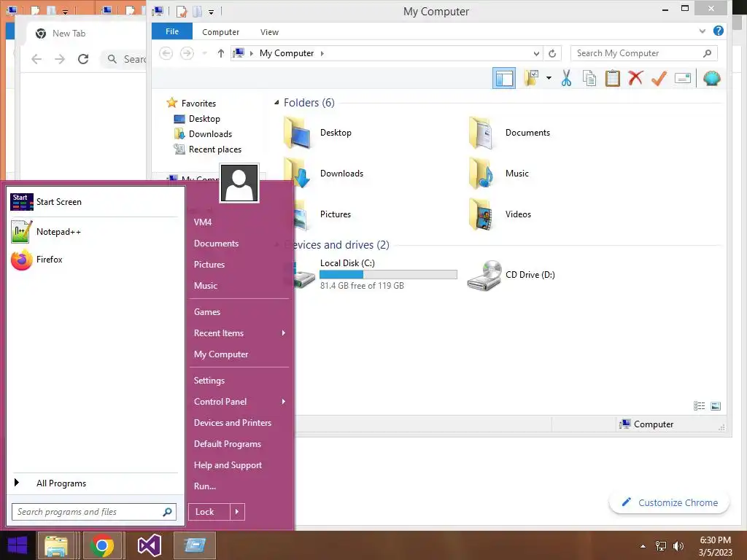
Task: Click the Quick Access toolbar dropdown arrow
Action: click(211, 12)
